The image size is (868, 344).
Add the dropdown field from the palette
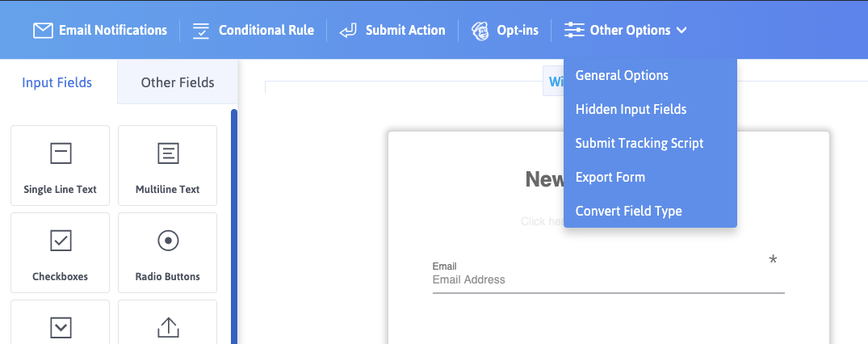(60, 323)
